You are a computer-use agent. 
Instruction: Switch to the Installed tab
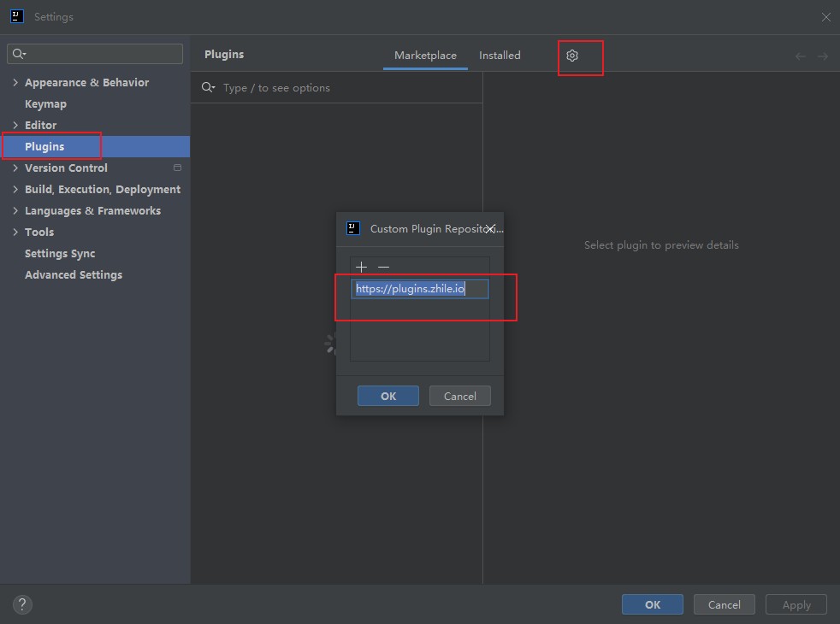(500, 56)
